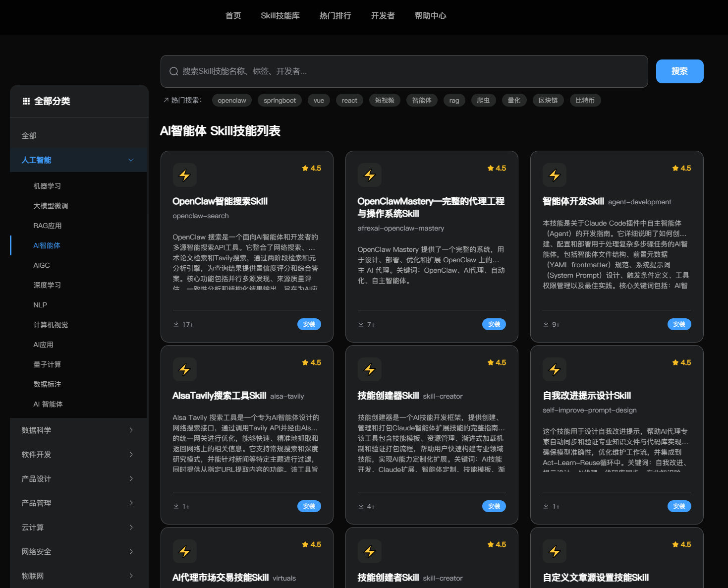Click the openclaw hot search tag

click(x=231, y=100)
